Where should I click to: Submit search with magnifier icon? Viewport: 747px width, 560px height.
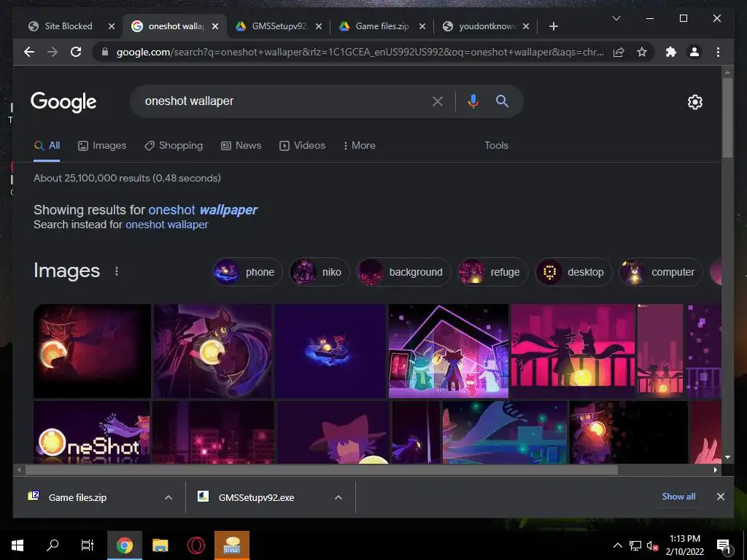coord(502,101)
